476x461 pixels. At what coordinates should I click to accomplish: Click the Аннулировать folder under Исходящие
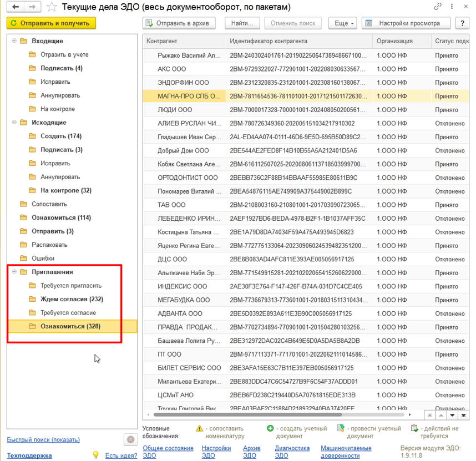click(x=60, y=177)
